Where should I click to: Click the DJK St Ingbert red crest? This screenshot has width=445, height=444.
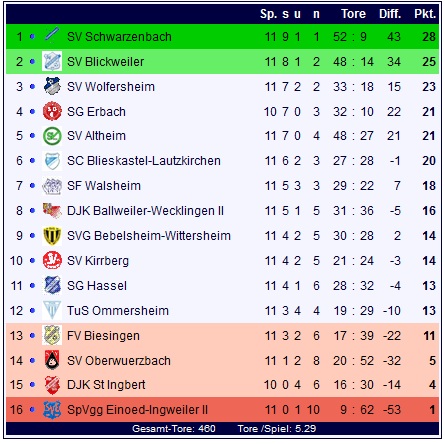point(52,385)
